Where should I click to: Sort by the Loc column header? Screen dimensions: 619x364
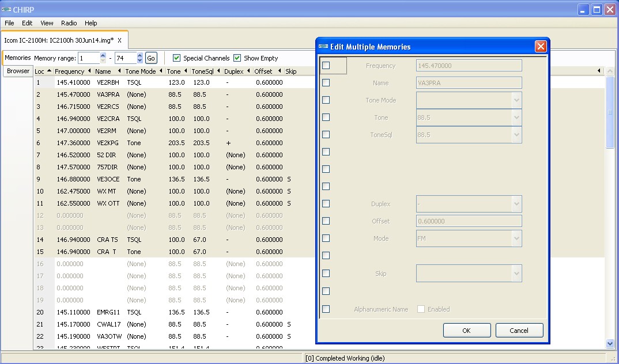point(43,71)
